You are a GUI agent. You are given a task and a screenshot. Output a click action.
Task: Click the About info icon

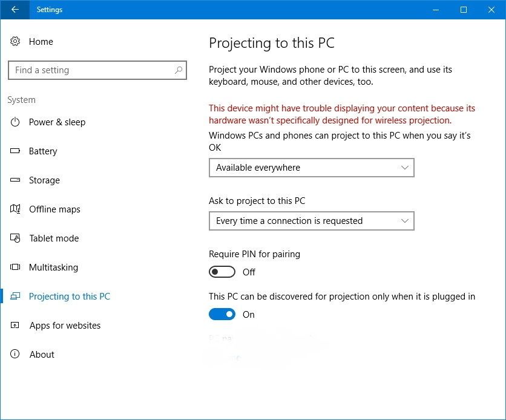coord(15,355)
